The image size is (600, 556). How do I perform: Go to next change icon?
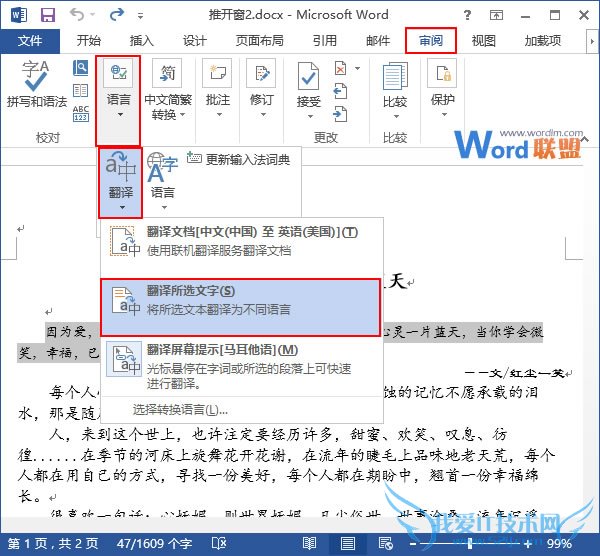[x=340, y=114]
